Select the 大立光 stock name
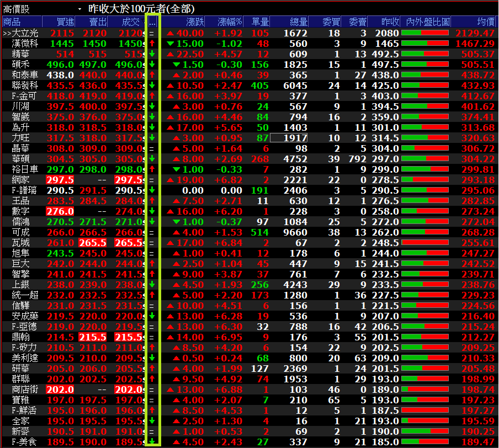The height and width of the screenshot is (448, 499). 25,33
